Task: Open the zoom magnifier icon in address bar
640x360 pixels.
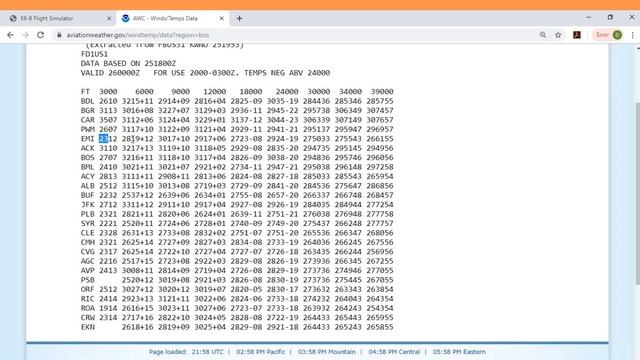Action: 543,35
